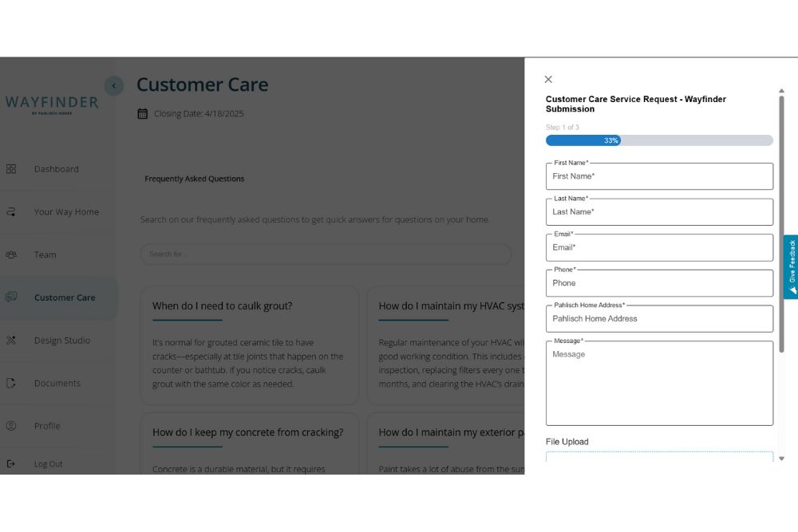Image resolution: width=798 pixels, height=532 pixels.
Task: Focus the First Name input field
Action: pyautogui.click(x=659, y=176)
